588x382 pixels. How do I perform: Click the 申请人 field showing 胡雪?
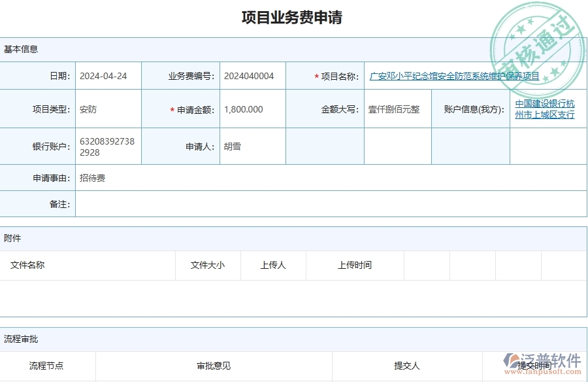click(252, 146)
